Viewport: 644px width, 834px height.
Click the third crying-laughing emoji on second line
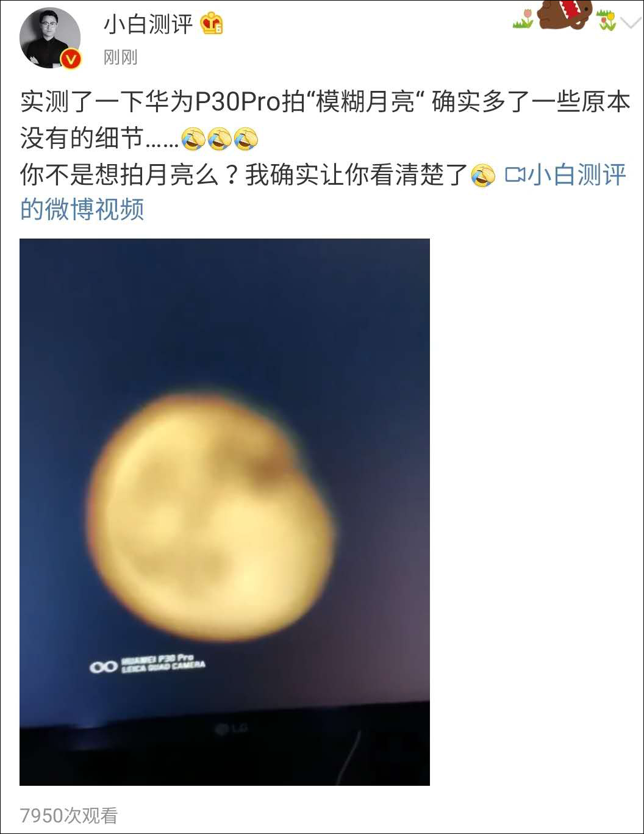tap(246, 139)
